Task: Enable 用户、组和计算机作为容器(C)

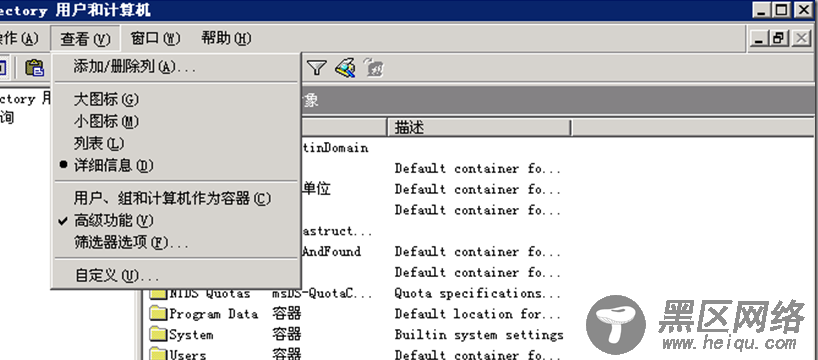Action: 176,199
